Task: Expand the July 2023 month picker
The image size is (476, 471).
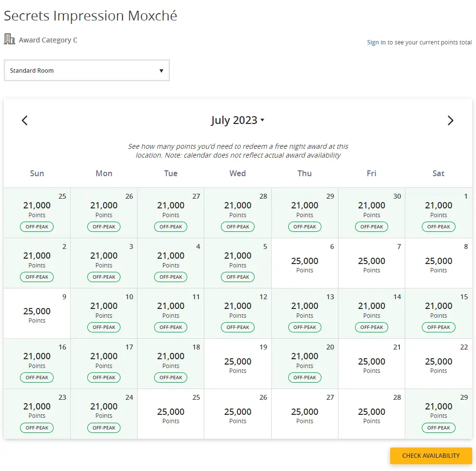Action: (238, 121)
